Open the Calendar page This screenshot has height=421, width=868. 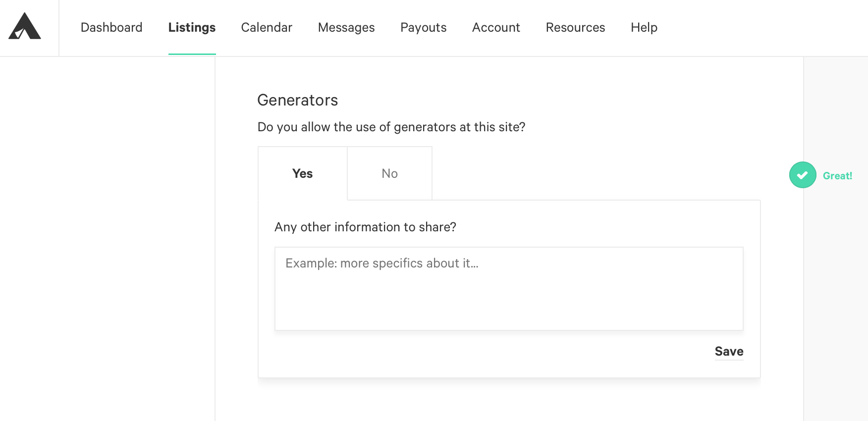pos(267,27)
